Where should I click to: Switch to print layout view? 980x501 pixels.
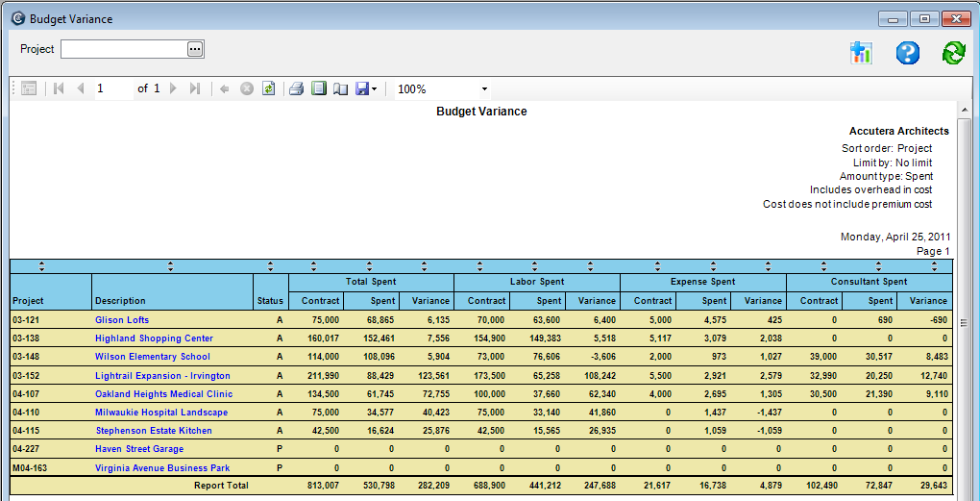318,88
